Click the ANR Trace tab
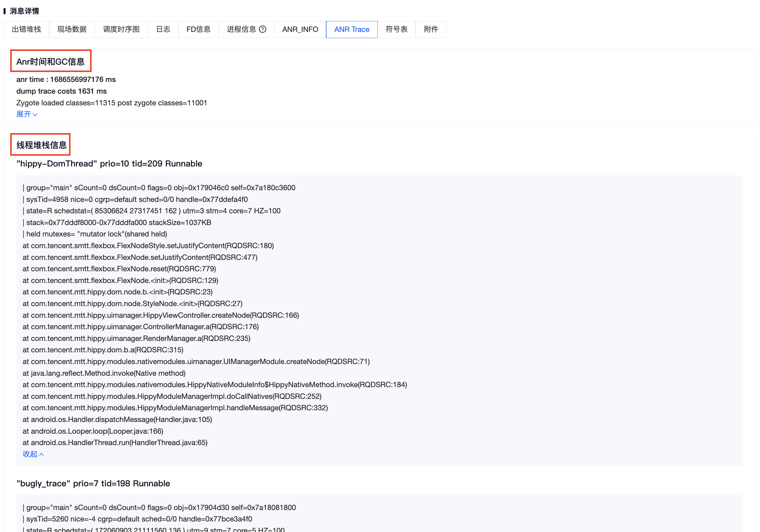The image size is (760, 532). tap(352, 29)
